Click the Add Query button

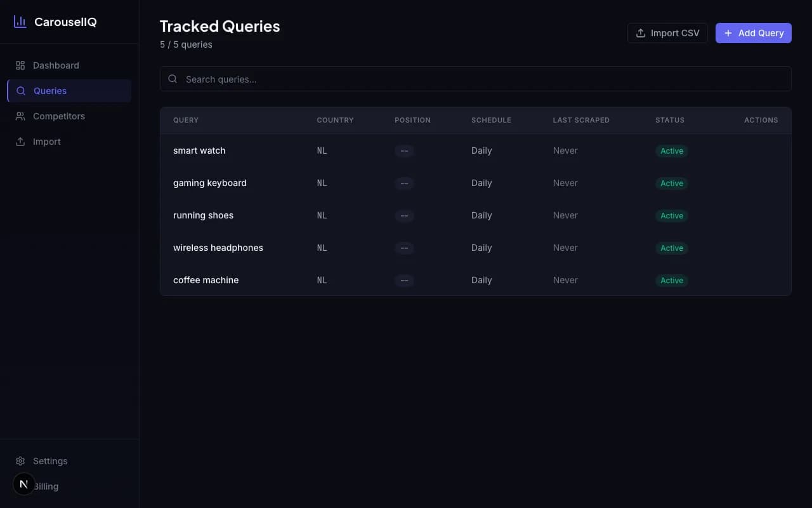(753, 32)
